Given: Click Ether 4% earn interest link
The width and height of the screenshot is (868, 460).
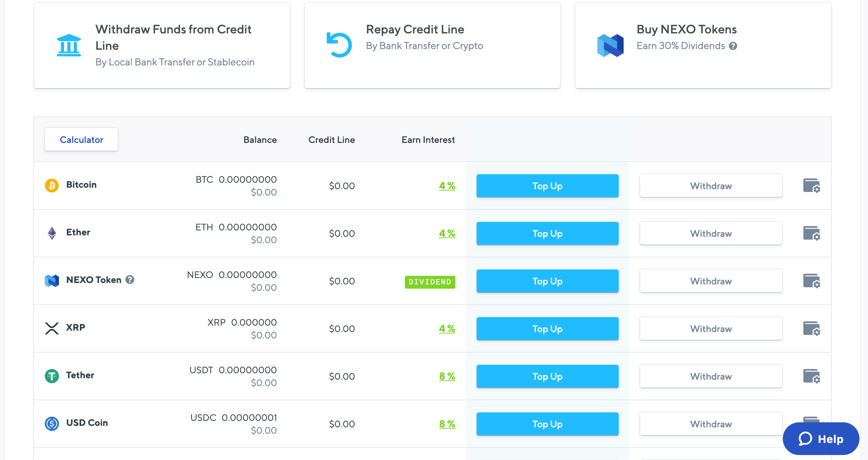Looking at the screenshot, I should tap(447, 233).
